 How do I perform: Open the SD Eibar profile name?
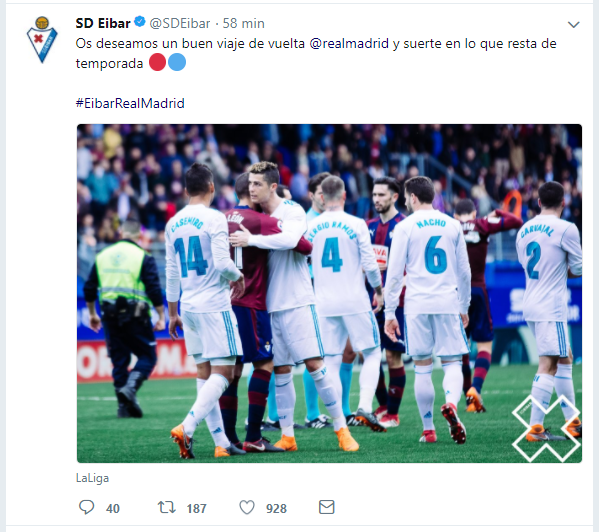tap(103, 23)
